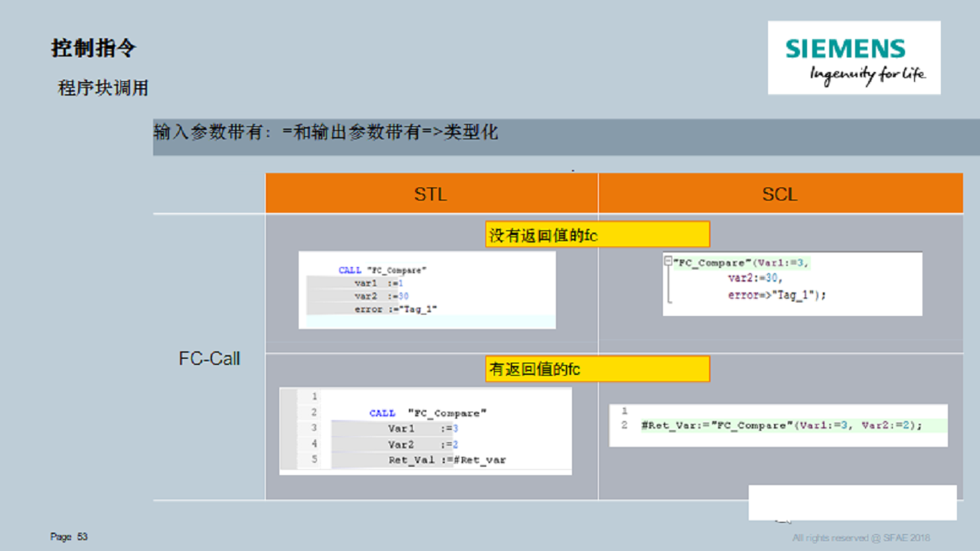Collapse the SCL "FC_Compare" code block
Screen dimensions: 980x551
[x=668, y=262]
